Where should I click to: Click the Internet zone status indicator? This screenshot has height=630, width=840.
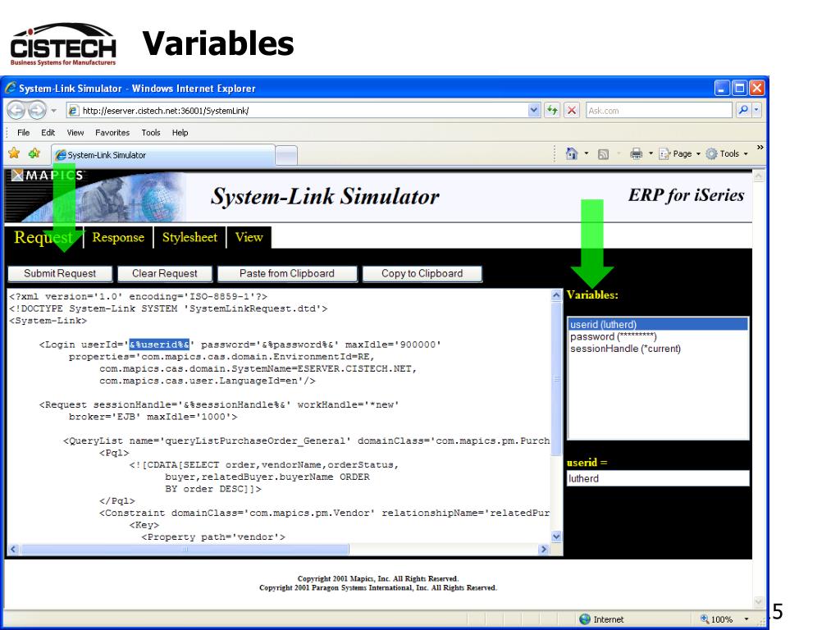[602, 619]
